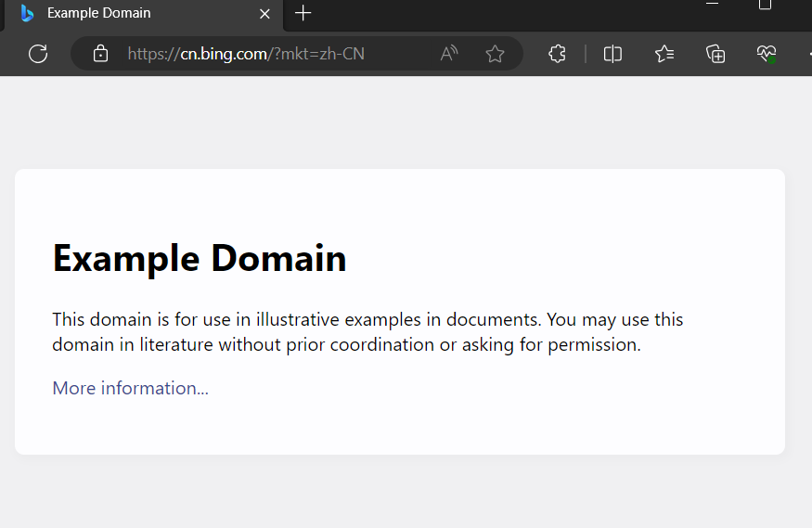Enable split screen view
The width and height of the screenshot is (812, 528).
click(x=612, y=54)
